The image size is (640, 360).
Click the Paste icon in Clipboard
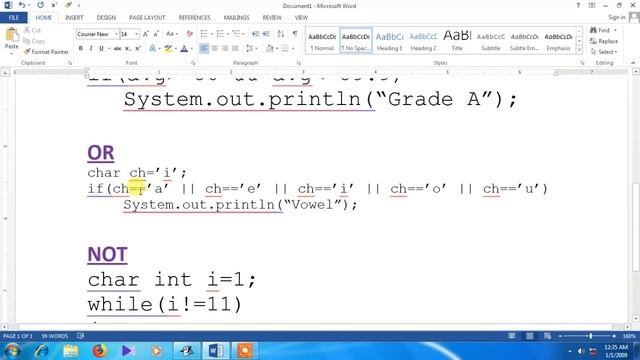pyautogui.click(x=12, y=35)
